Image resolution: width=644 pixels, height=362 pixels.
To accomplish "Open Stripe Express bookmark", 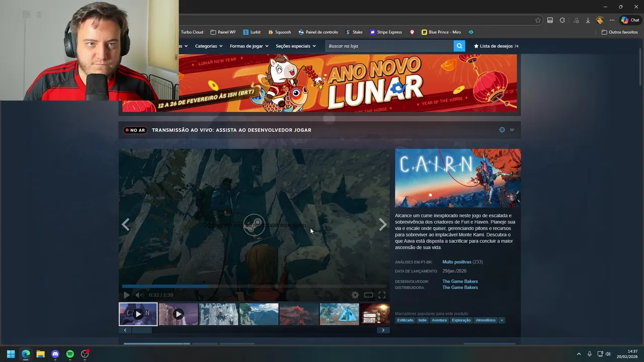I will click(386, 32).
